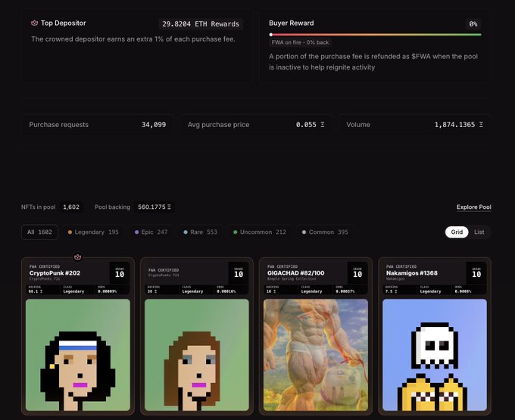The width and height of the screenshot is (515, 420).
Task: Click the Pool backing 560.1775 value
Action: pyautogui.click(x=154, y=207)
